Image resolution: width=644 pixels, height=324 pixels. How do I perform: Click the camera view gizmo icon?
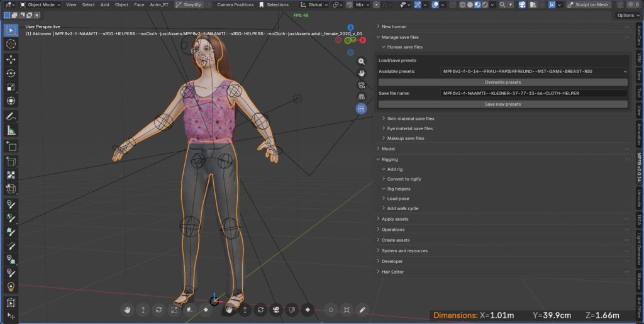(x=362, y=85)
